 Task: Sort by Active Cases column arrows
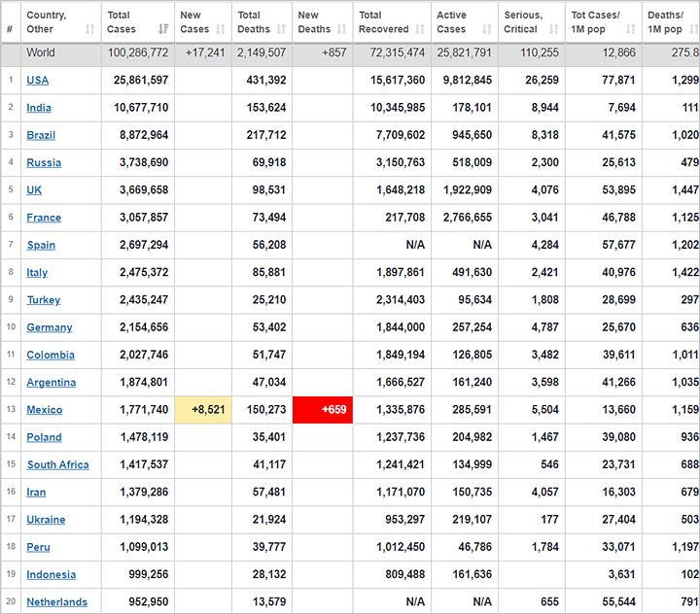tap(487, 29)
